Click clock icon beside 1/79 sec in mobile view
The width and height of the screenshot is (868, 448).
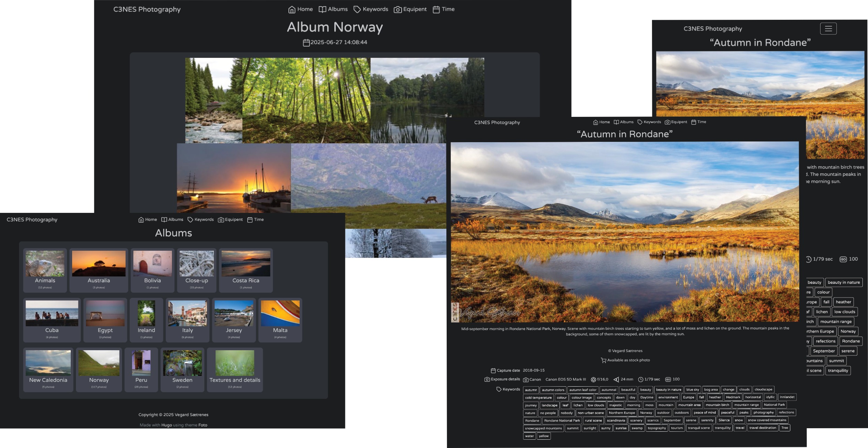[808, 259]
